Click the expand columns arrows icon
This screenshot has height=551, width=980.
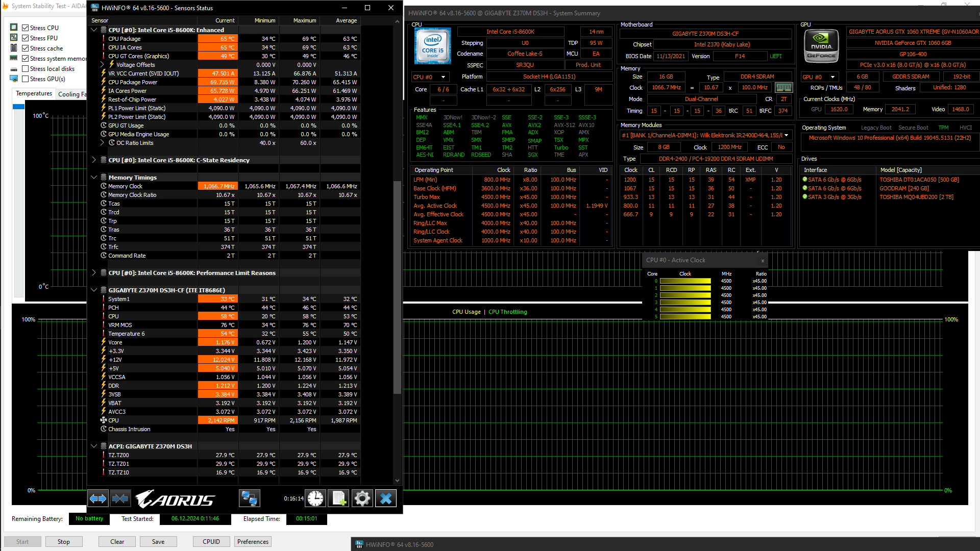pos(97,498)
